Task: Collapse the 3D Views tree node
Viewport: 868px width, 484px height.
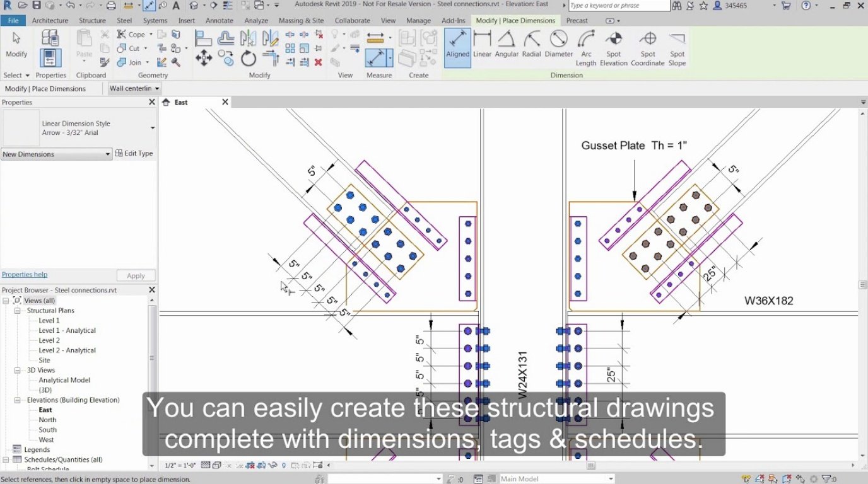Action: click(18, 371)
